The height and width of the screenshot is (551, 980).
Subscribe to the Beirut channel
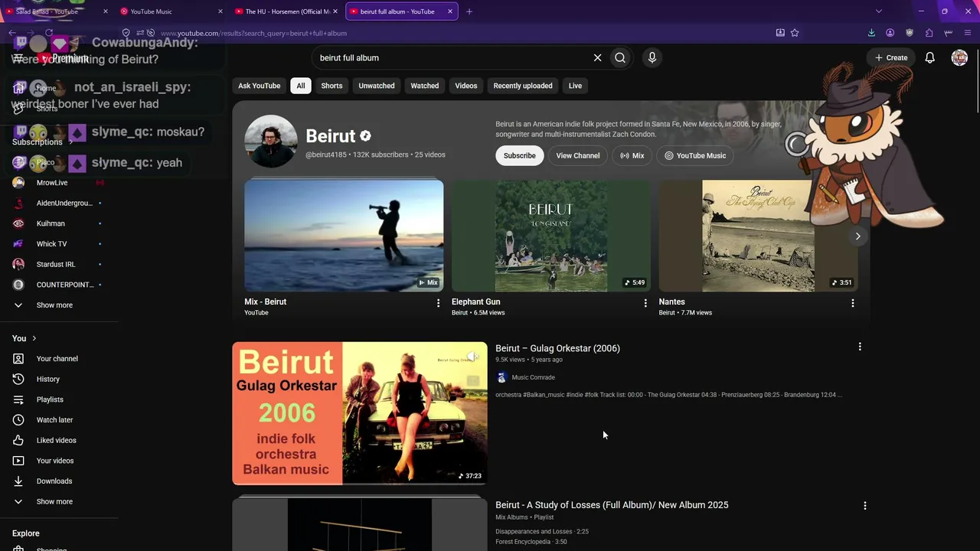point(519,155)
